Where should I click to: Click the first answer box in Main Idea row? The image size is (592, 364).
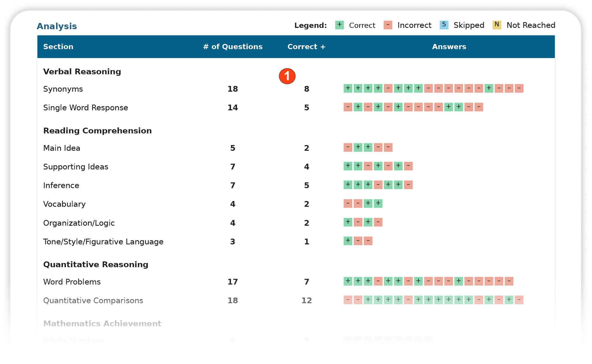tap(348, 147)
